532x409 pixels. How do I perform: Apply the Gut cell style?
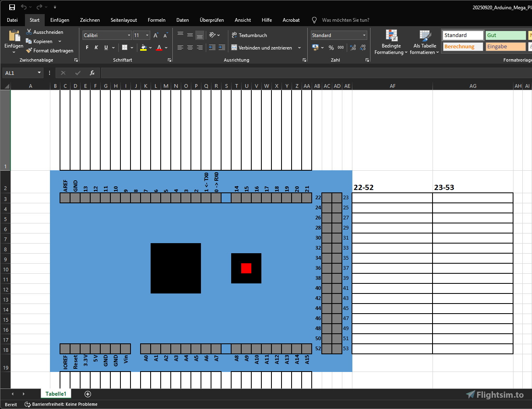click(x=505, y=35)
